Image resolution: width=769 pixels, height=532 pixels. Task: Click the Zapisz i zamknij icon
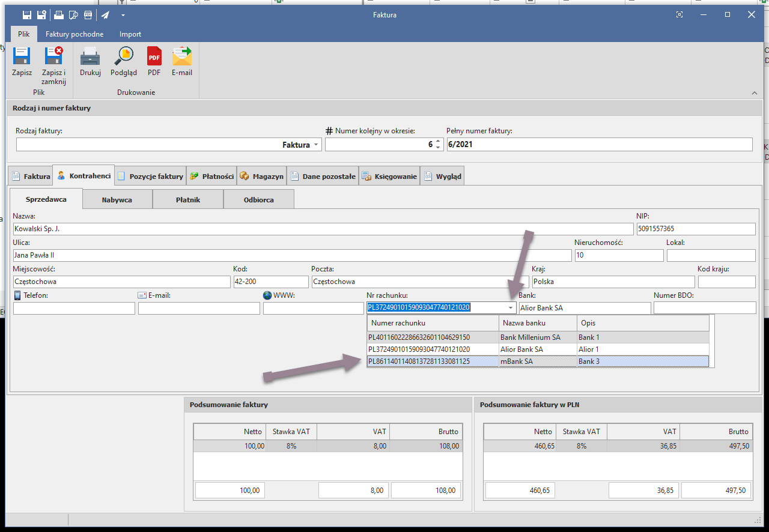pos(53,57)
